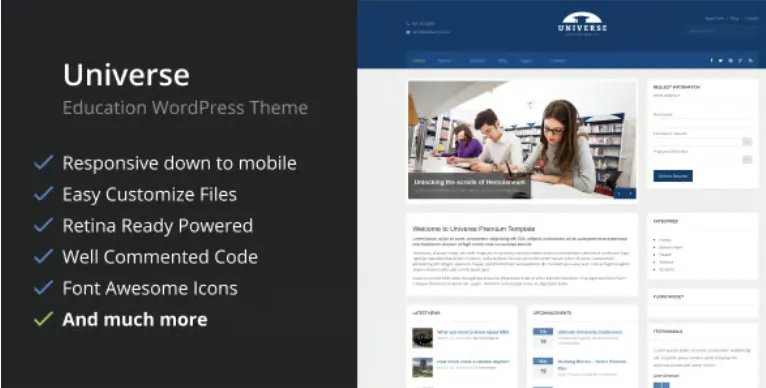Open the Building Blocks event link
766x388 pixels.
pyautogui.click(x=592, y=365)
